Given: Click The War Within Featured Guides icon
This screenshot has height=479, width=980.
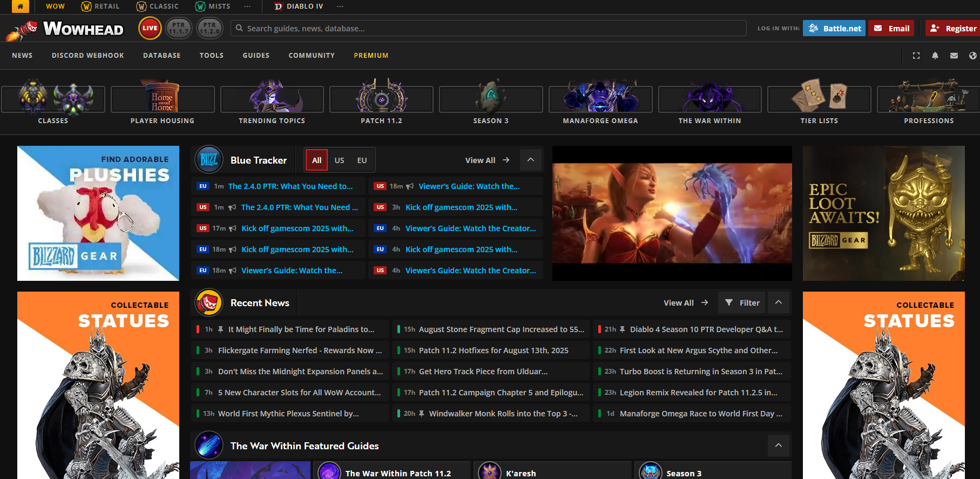Looking at the screenshot, I should click(209, 446).
